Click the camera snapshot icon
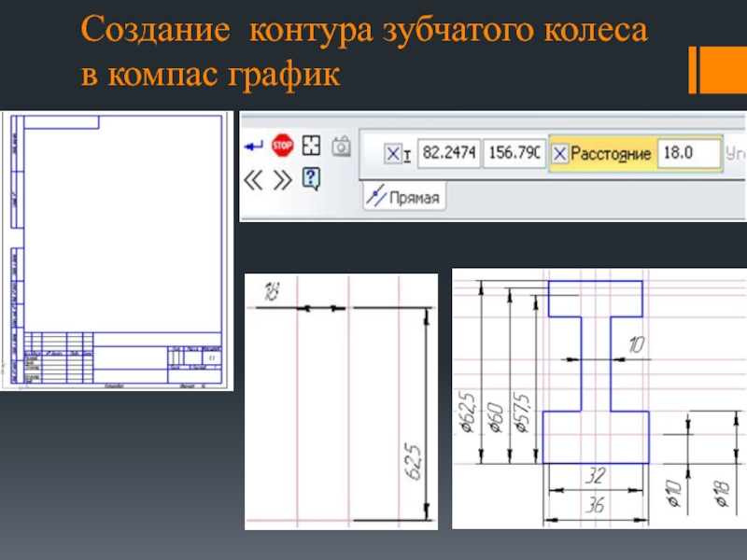This screenshot has width=747, height=560. tap(341, 147)
